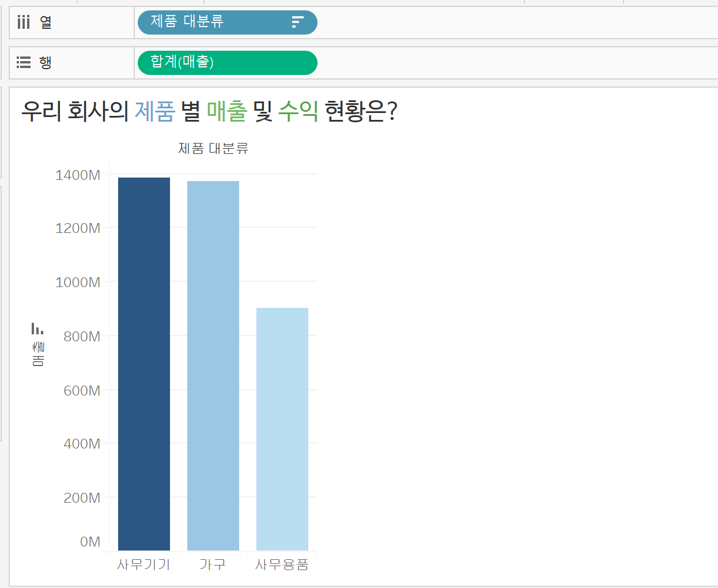This screenshot has width=718, height=588.
Task: Click the 1000M axis tick label
Action: tap(78, 282)
